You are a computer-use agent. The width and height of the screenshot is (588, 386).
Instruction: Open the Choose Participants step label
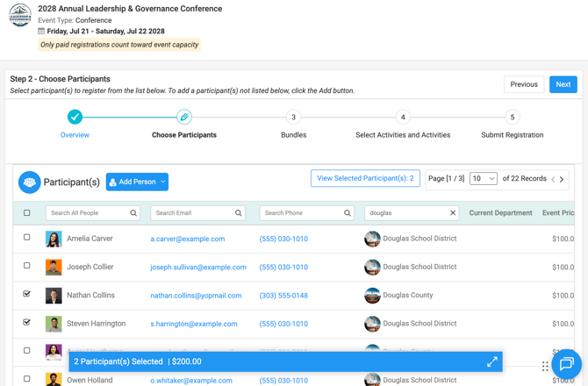pos(184,135)
